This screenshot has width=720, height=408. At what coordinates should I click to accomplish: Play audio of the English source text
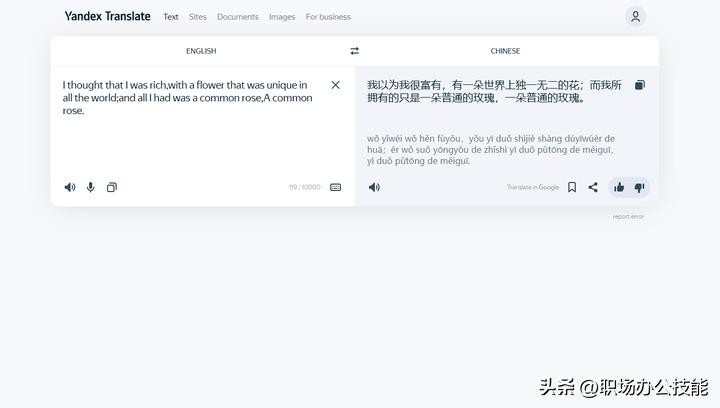[x=70, y=187]
